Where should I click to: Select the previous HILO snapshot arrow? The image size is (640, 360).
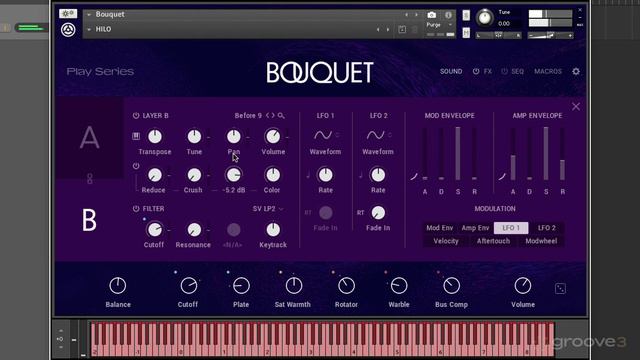(378, 29)
